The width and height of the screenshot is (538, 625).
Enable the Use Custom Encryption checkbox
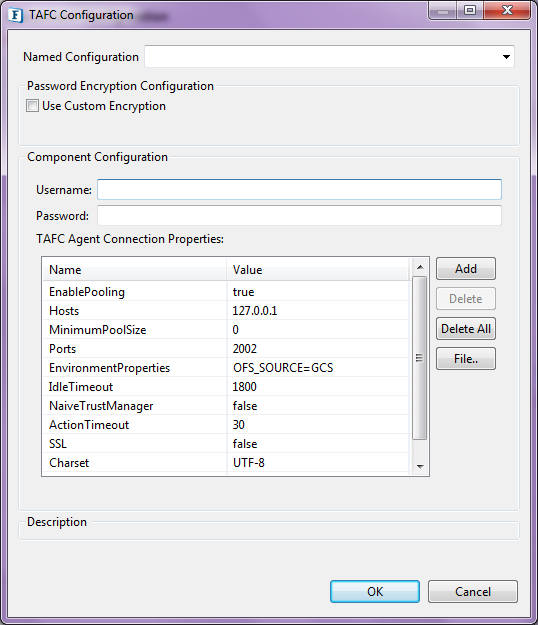pyautogui.click(x=32, y=106)
